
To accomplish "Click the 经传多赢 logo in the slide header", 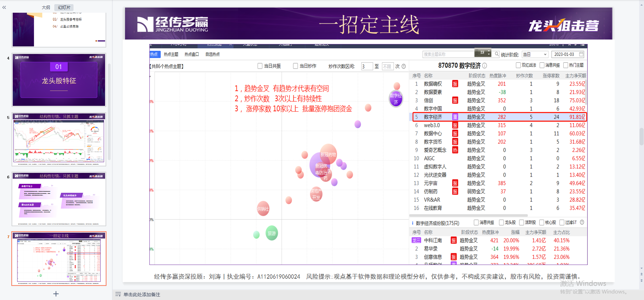I will [x=173, y=24].
